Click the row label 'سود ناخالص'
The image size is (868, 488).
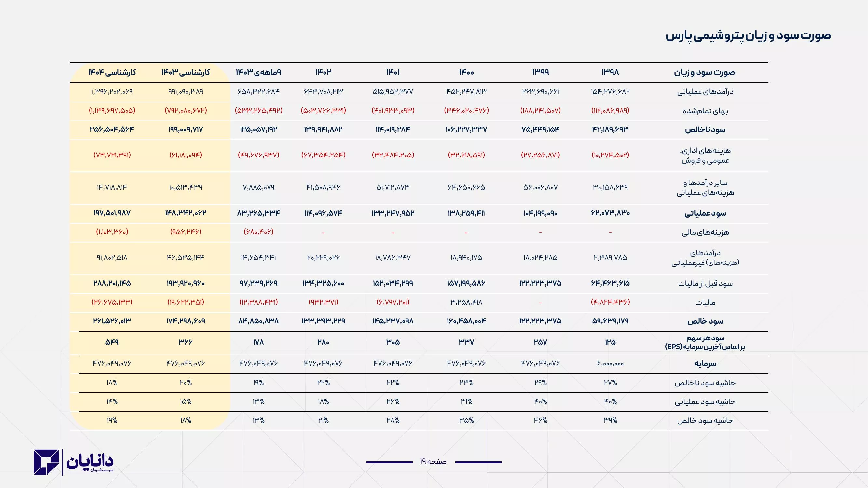pos(705,130)
